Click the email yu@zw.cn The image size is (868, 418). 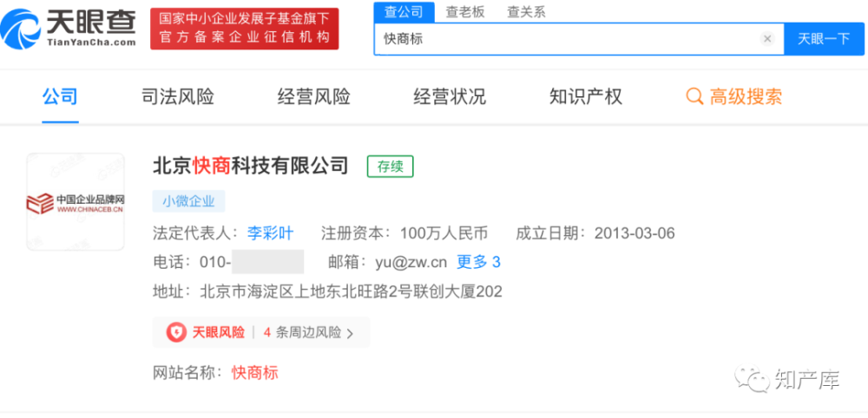[411, 262]
